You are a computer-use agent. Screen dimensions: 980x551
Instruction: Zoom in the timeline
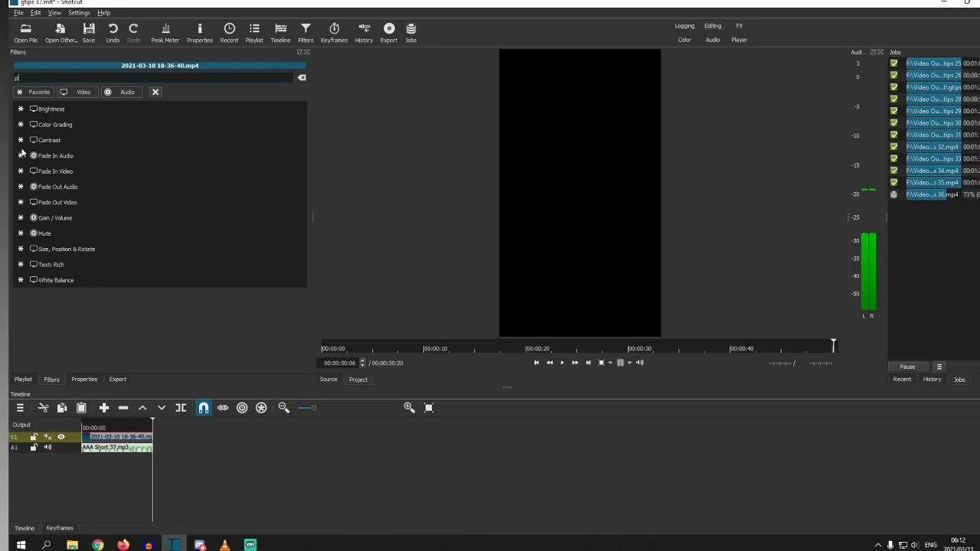(409, 408)
